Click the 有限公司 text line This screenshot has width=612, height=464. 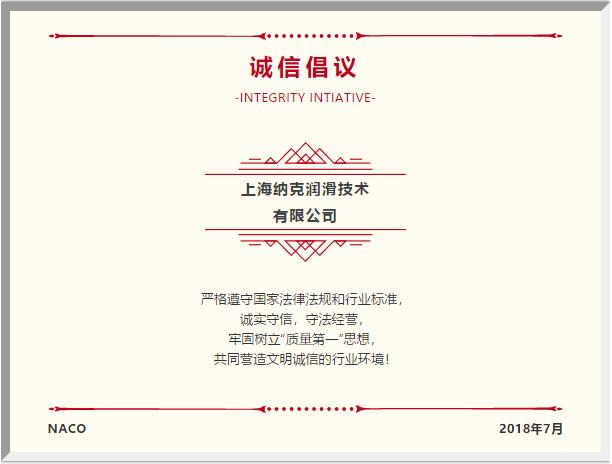305,215
